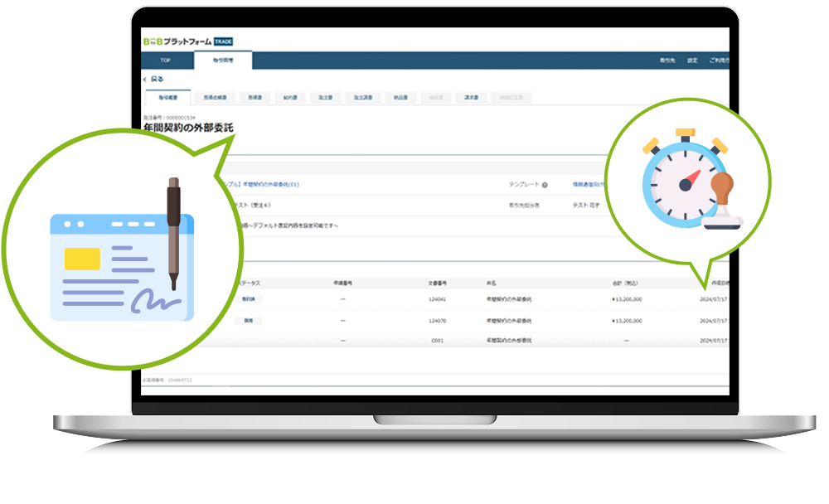
Task: Click the B to B Platform TRADE logo
Action: tap(187, 41)
